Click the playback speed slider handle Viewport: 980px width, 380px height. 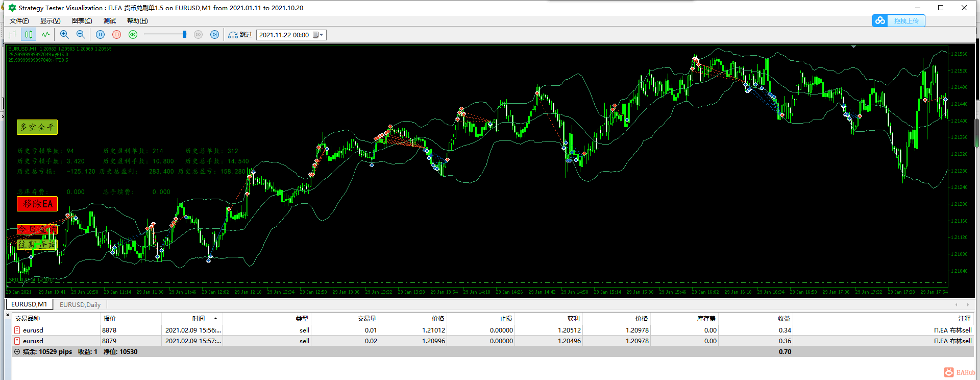point(185,35)
